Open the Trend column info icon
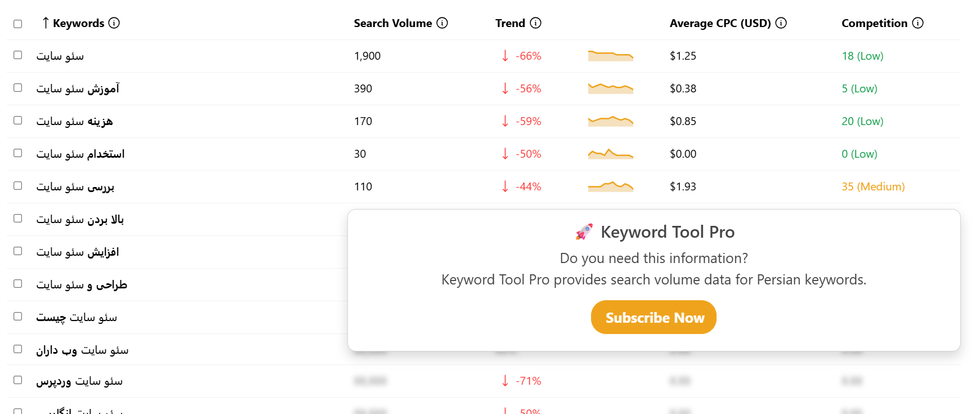This screenshot has height=414, width=980. point(536,23)
